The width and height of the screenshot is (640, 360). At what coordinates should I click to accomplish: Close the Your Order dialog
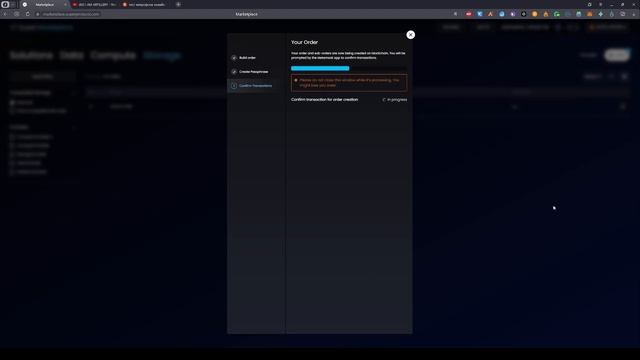(411, 35)
